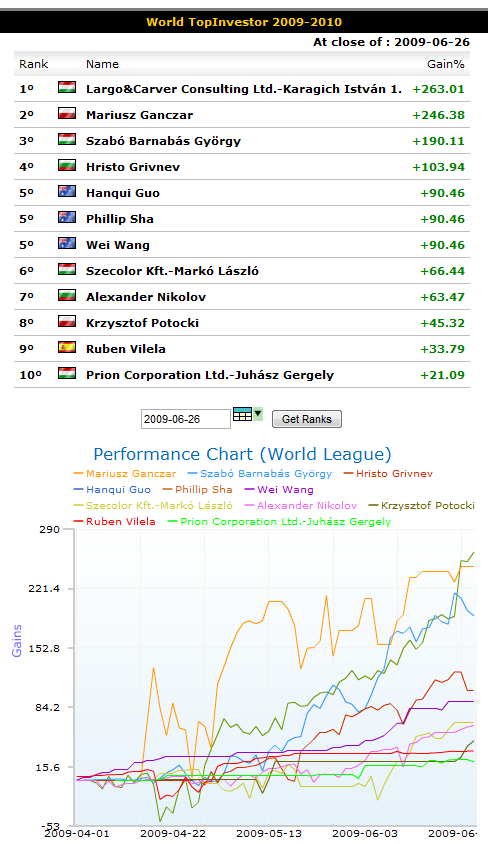The image size is (488, 844).
Task: Click gain value +190.11
Action: [x=438, y=141]
